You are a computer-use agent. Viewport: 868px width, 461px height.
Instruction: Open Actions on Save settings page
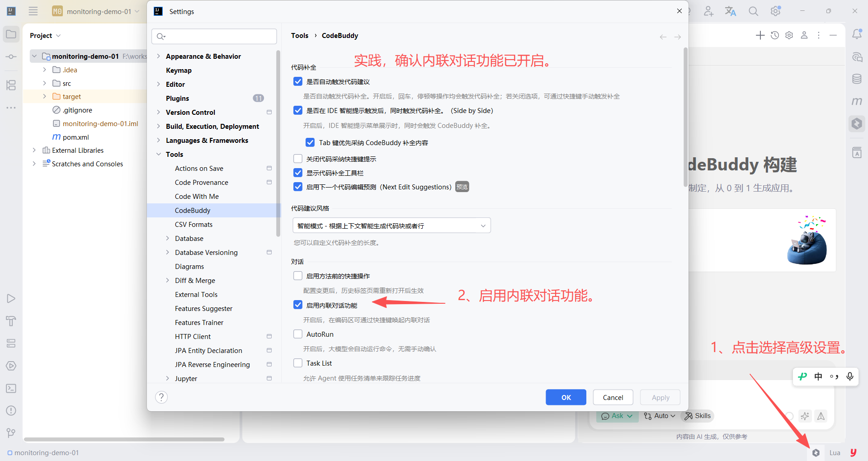[199, 168]
